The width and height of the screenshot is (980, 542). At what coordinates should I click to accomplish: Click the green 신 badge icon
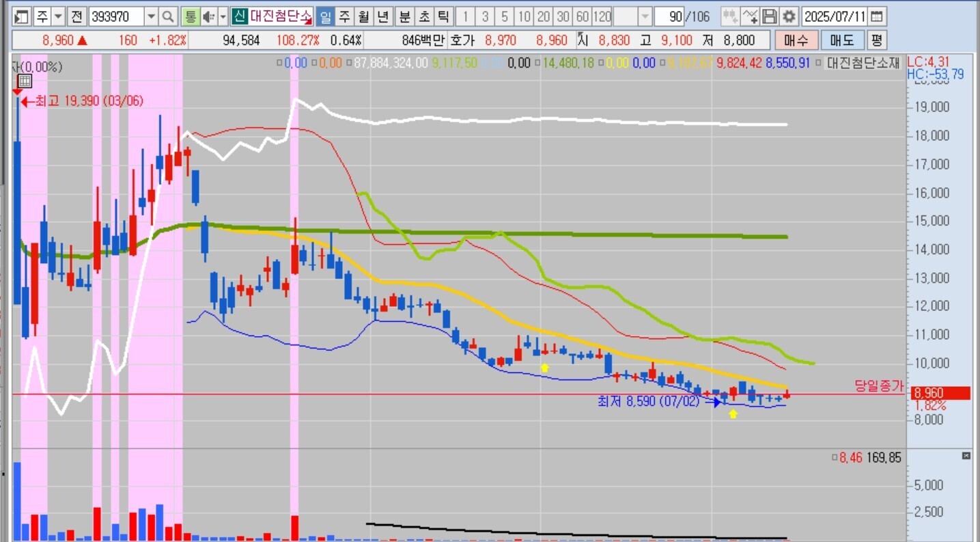(x=239, y=16)
